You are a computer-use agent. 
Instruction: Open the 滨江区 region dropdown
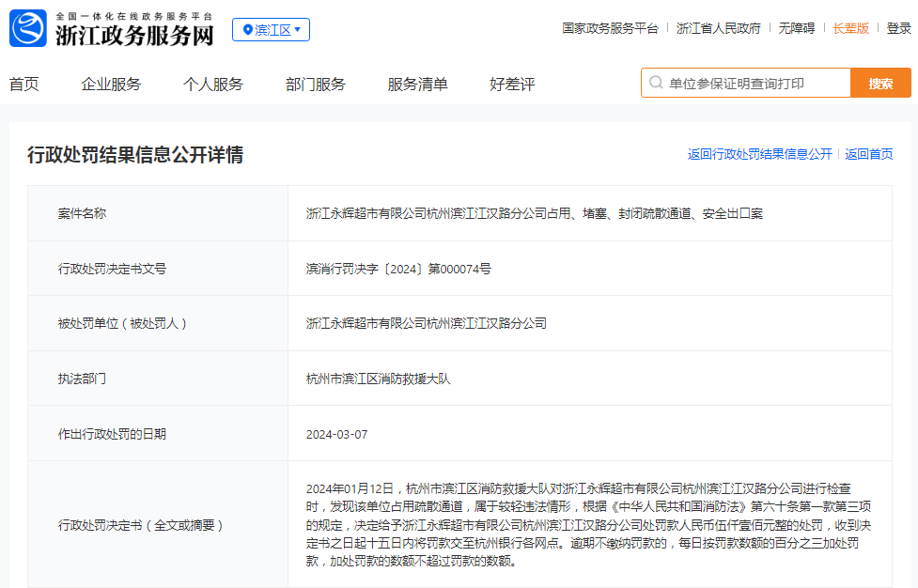[x=271, y=30]
